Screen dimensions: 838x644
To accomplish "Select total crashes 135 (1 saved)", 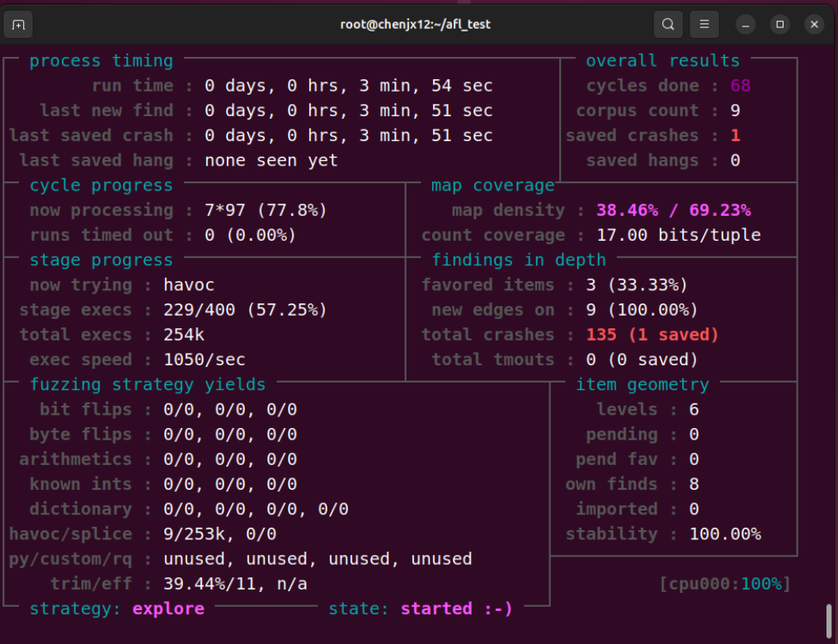I will pos(652,335).
